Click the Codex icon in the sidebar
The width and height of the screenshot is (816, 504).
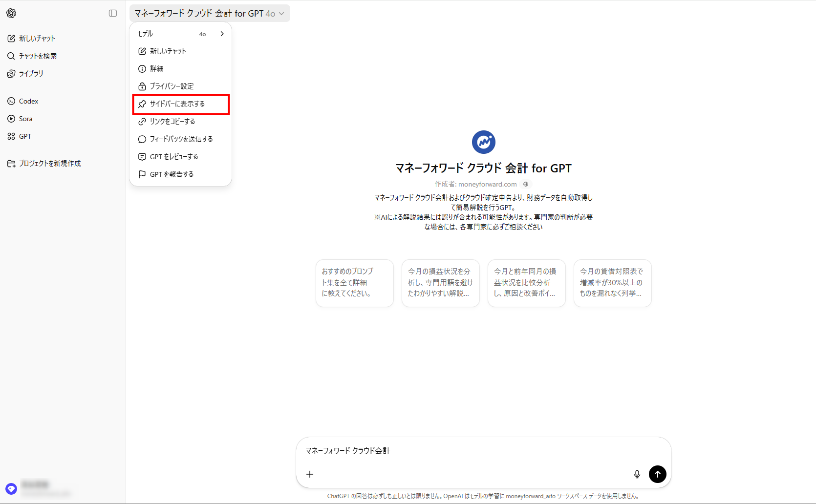pyautogui.click(x=11, y=101)
